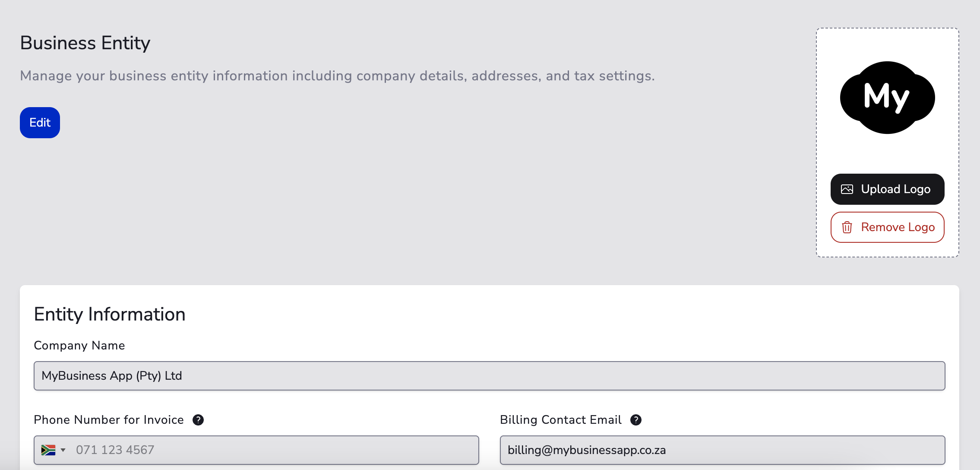The width and height of the screenshot is (980, 470).
Task: Focus the Company Name input field
Action: pyautogui.click(x=489, y=376)
